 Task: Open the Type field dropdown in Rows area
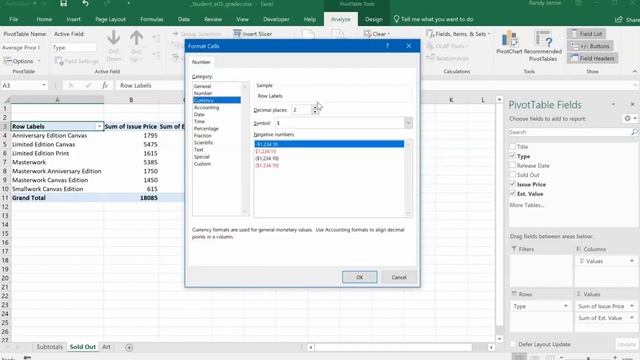(x=566, y=306)
